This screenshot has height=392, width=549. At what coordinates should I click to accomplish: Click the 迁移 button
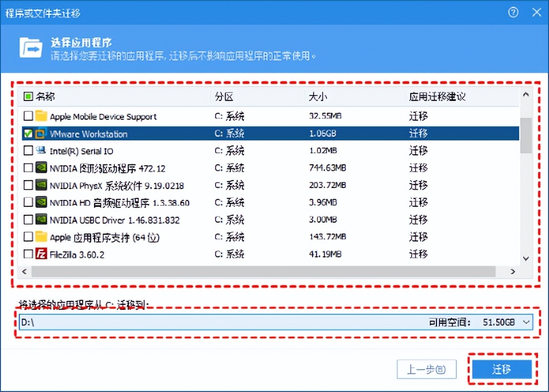pos(502,369)
